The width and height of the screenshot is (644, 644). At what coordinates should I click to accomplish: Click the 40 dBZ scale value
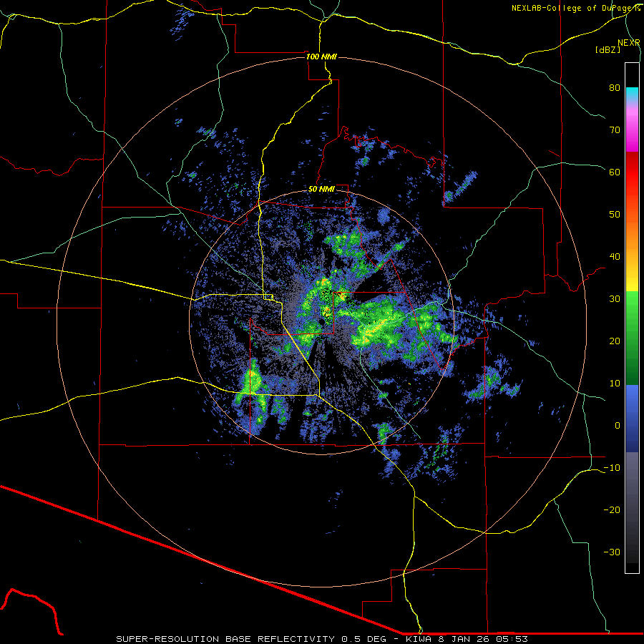tap(615, 257)
